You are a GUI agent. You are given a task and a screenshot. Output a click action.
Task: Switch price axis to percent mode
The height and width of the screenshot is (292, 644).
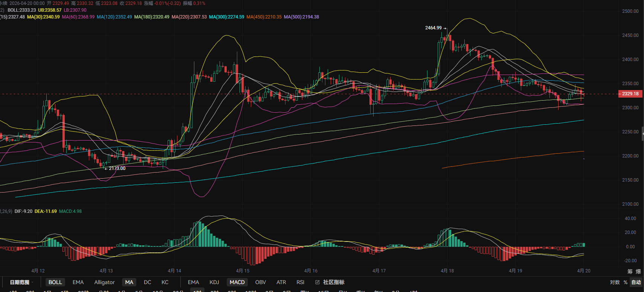coord(626,282)
